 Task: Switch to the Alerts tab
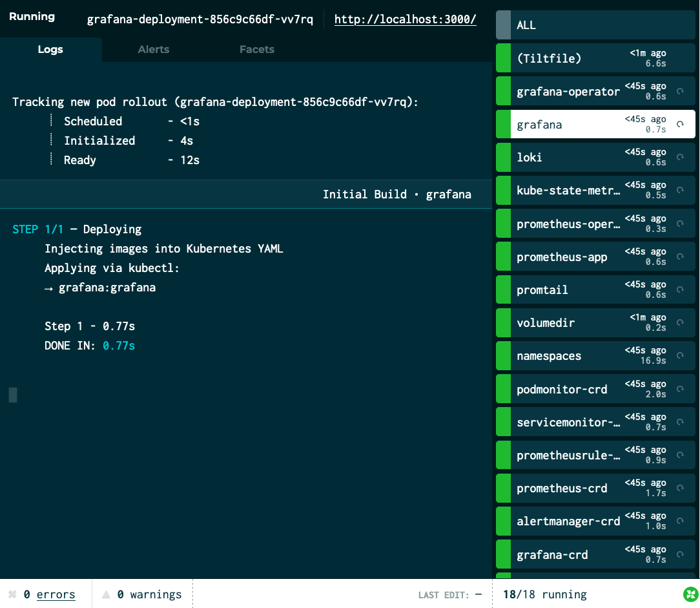153,50
